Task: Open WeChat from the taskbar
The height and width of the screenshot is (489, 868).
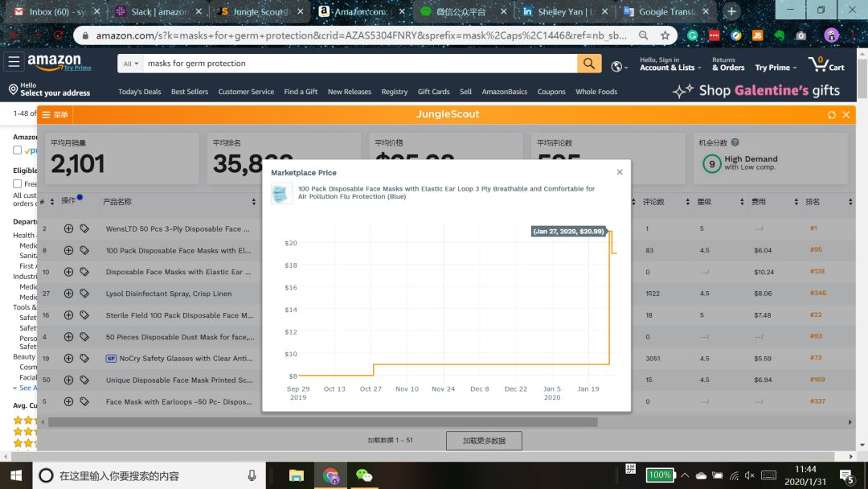Action: point(364,475)
